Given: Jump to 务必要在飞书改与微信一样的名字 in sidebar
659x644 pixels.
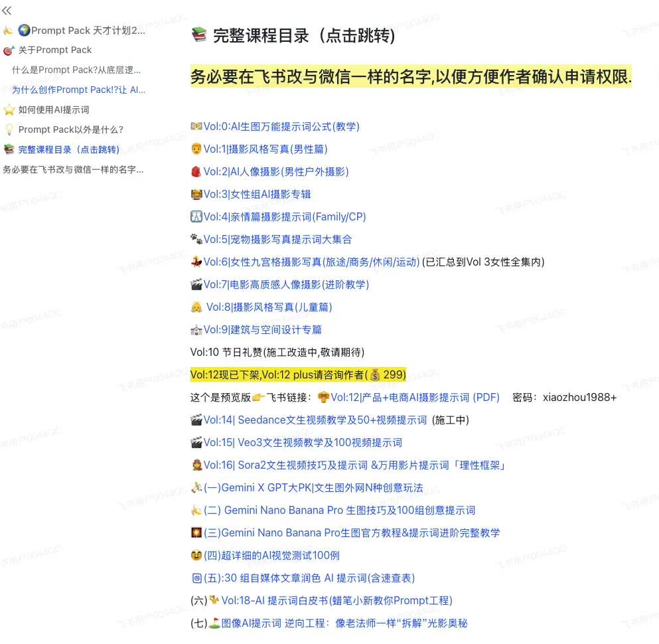Looking at the screenshot, I should tap(73, 170).
